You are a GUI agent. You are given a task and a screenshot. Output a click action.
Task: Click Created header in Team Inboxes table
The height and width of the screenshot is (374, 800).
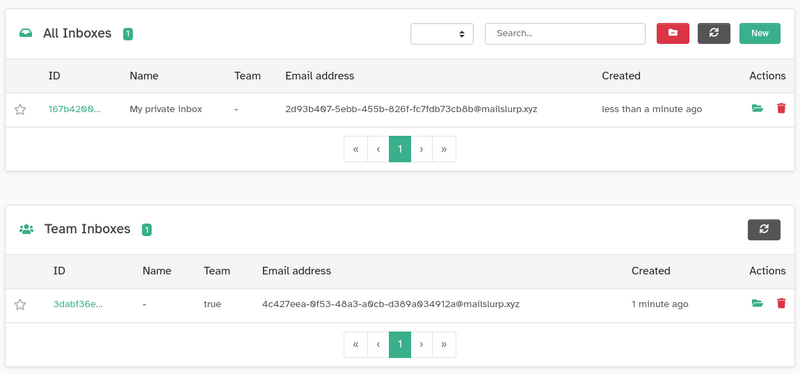pos(651,270)
